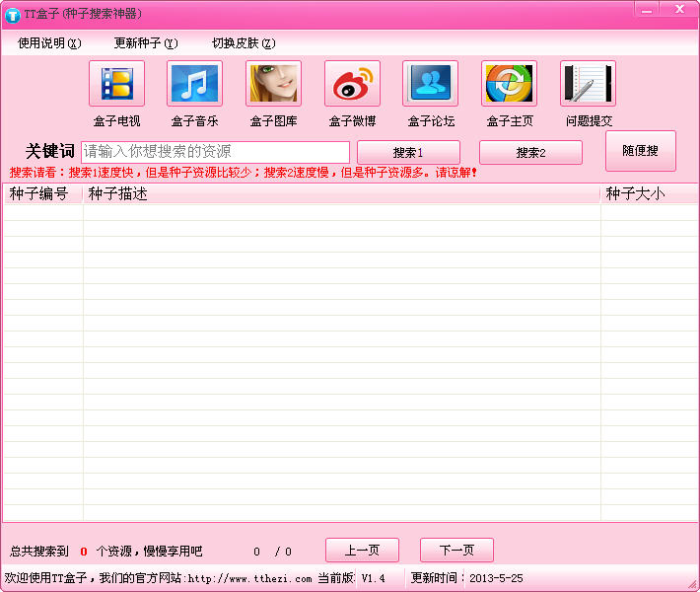Click the 盒子电视 text label
This screenshot has height=592, width=700.
pyautogui.click(x=117, y=121)
